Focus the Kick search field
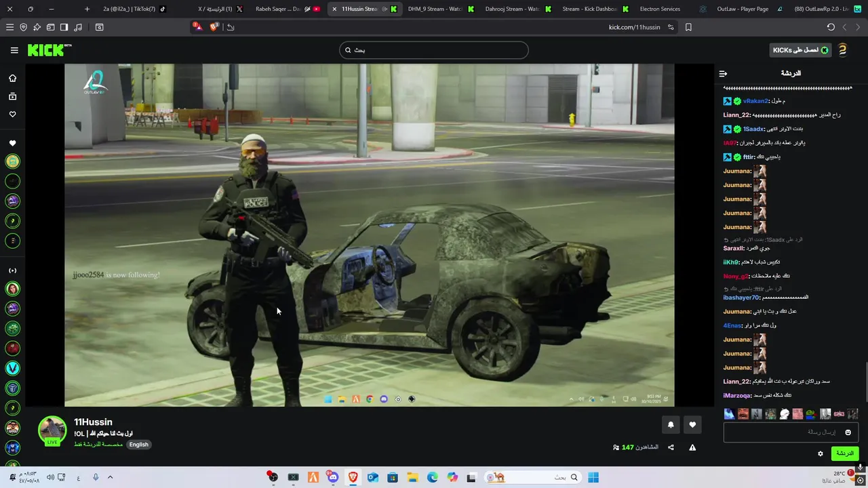868x488 pixels. (x=434, y=50)
